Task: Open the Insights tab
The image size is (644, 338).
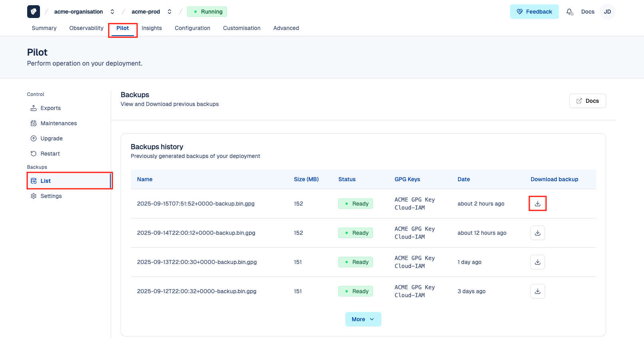Action: click(152, 28)
